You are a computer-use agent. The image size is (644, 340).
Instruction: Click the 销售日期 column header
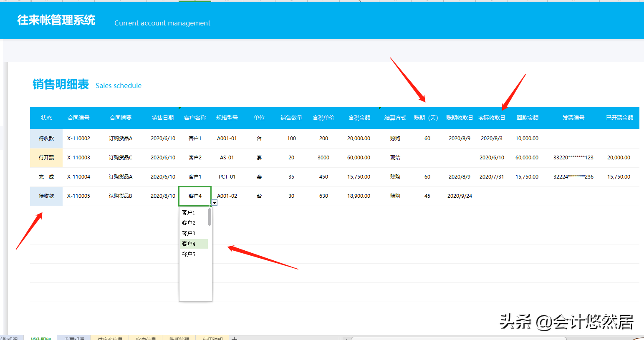(163, 118)
